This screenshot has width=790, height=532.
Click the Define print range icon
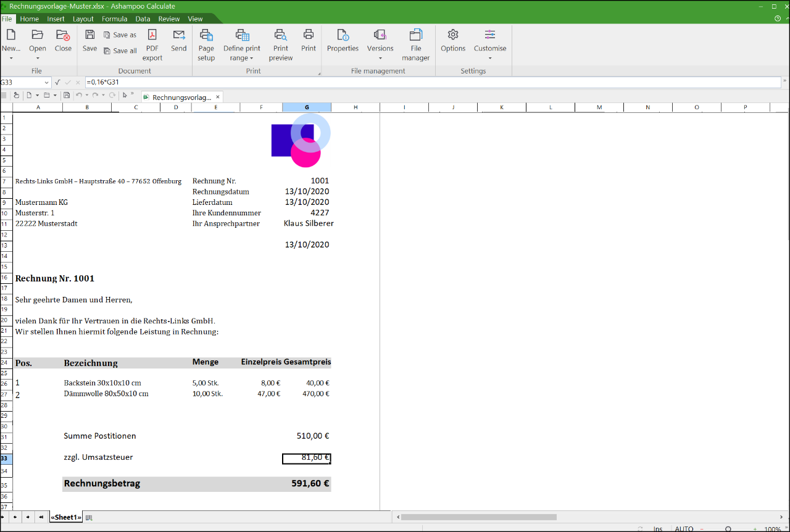(242, 35)
